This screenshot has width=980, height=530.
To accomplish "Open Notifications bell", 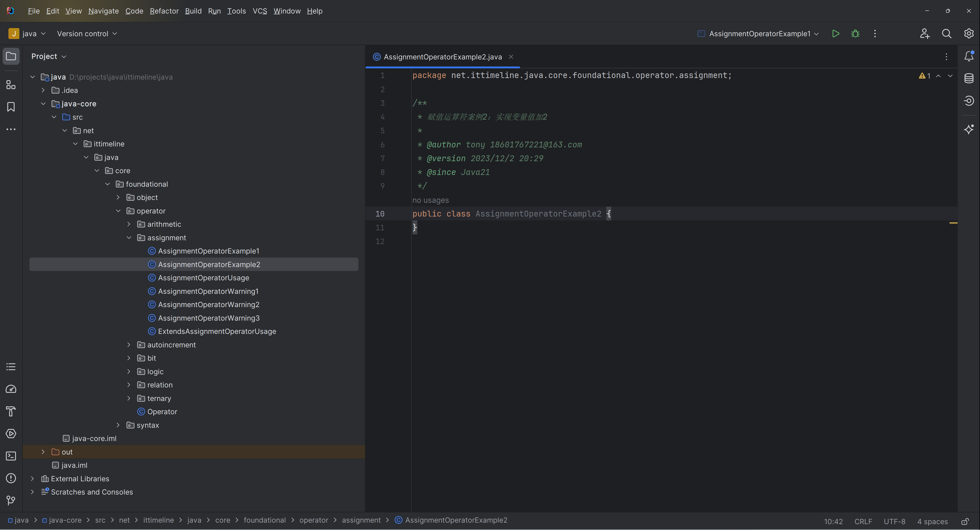I will 969,56.
